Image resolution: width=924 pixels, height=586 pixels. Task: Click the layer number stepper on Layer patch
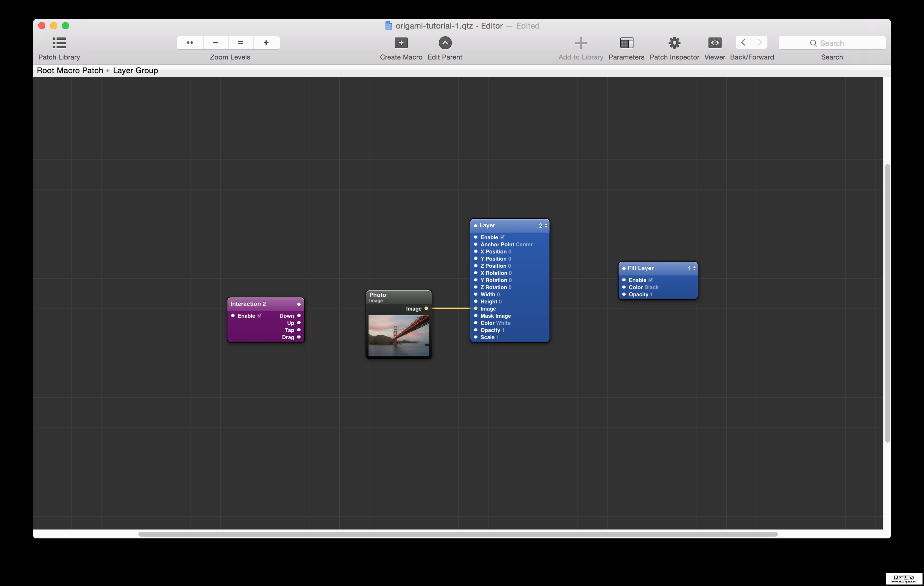pos(546,225)
